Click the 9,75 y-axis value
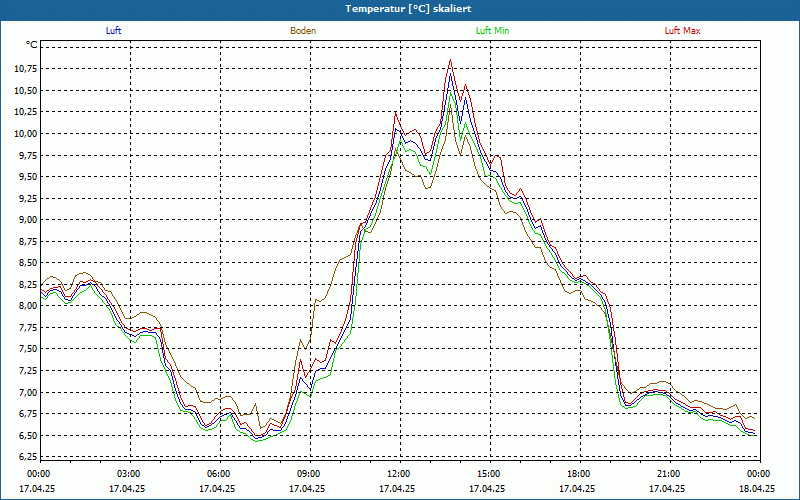 (x=29, y=155)
